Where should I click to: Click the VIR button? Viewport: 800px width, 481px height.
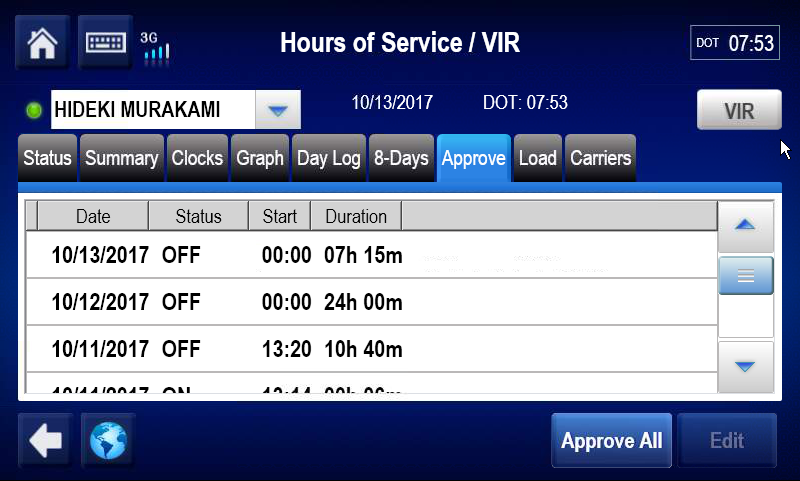(739, 111)
